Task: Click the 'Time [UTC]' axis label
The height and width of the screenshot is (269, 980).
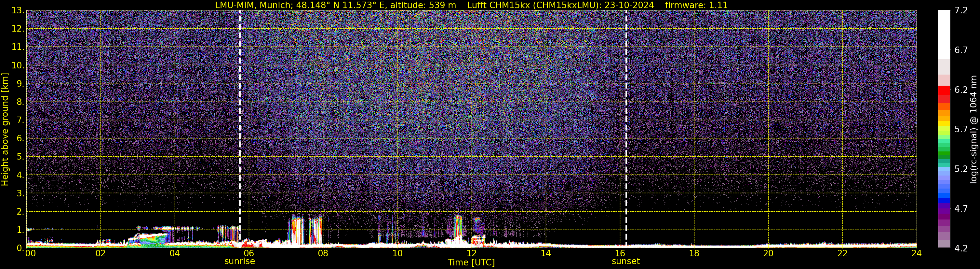Action: coord(471,262)
